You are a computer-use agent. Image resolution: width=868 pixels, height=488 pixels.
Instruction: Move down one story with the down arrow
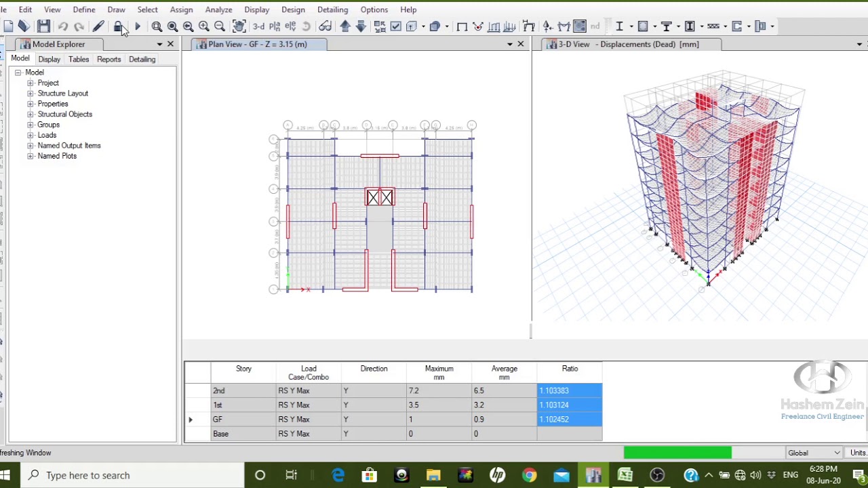361,26
